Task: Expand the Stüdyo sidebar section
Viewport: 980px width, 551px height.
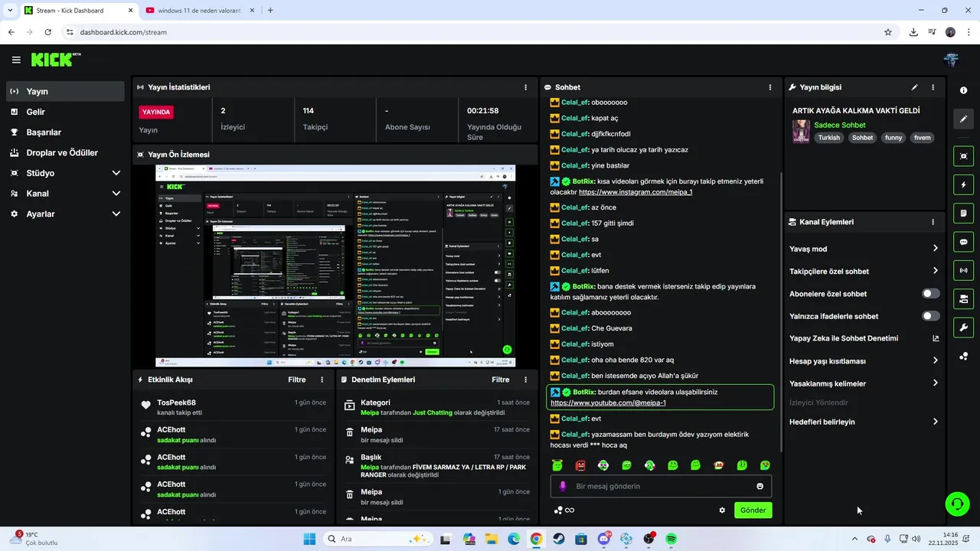Action: (x=116, y=173)
